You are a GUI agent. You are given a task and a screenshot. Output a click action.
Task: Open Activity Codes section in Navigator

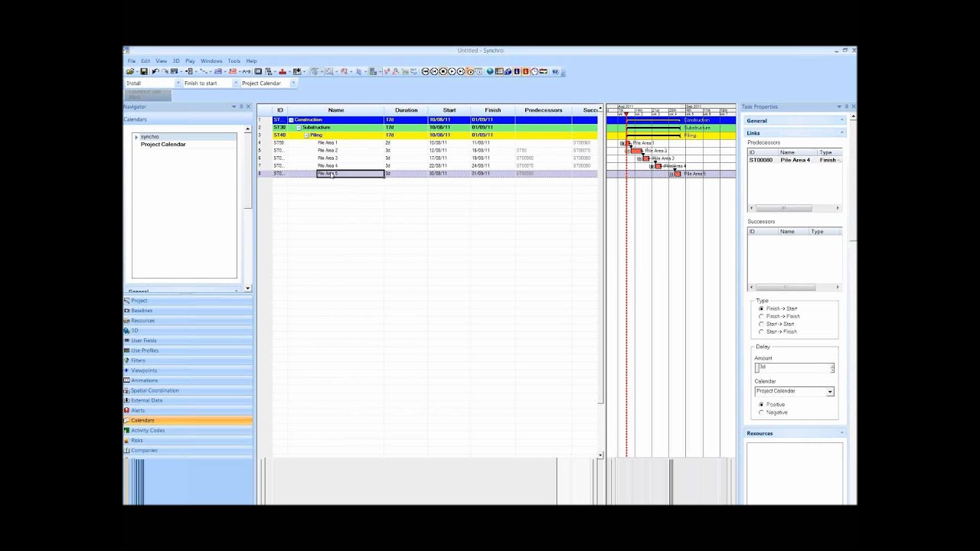tap(188, 430)
